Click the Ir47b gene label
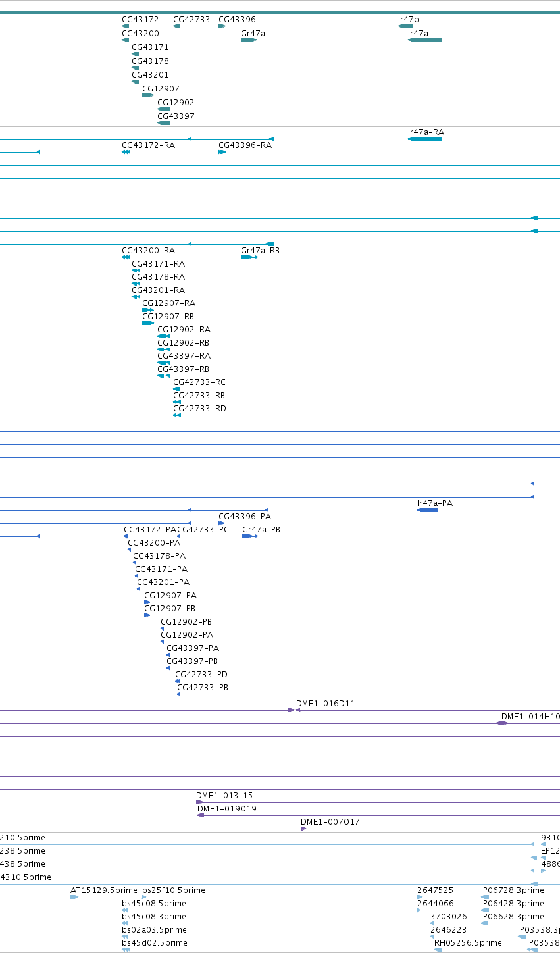Screen dimensions: 560x953 (408, 20)
